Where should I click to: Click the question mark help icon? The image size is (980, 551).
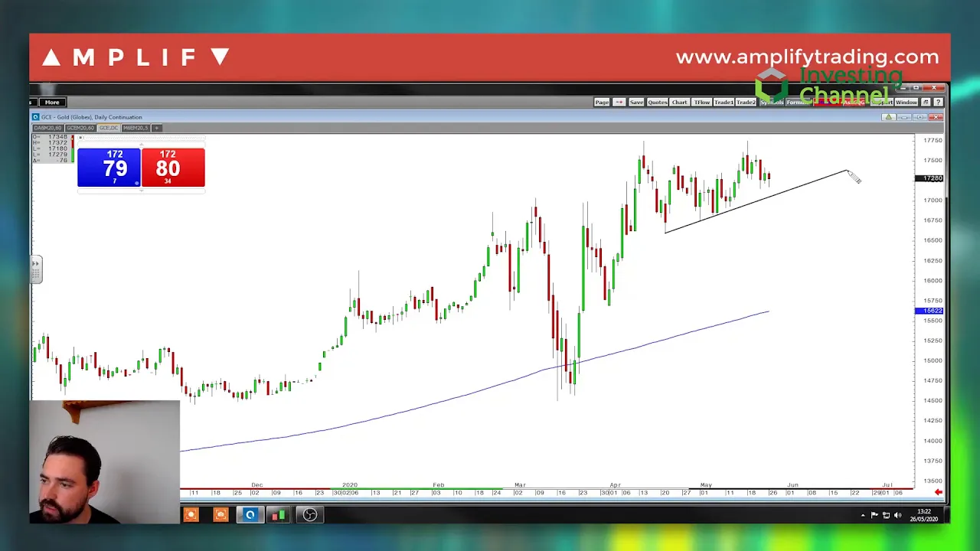(x=938, y=102)
